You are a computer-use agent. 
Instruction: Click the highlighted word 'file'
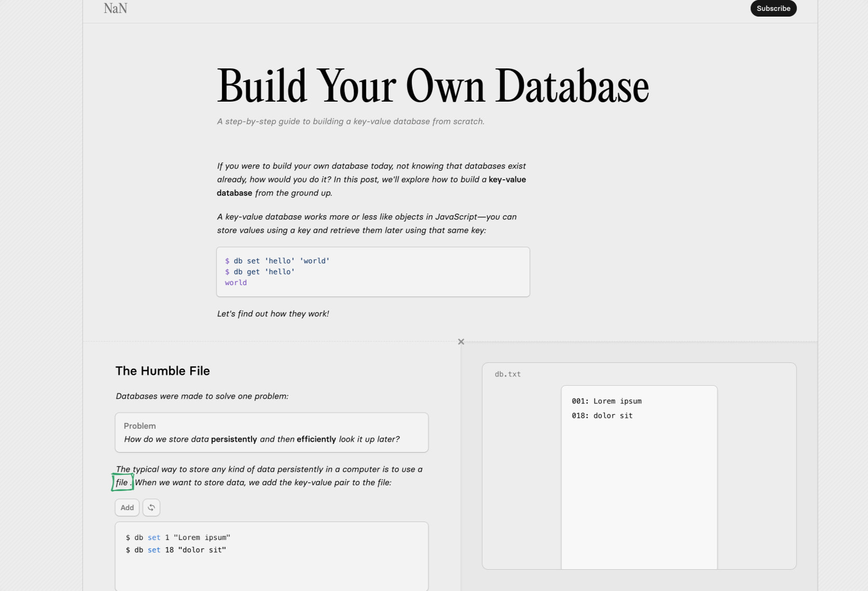point(122,482)
